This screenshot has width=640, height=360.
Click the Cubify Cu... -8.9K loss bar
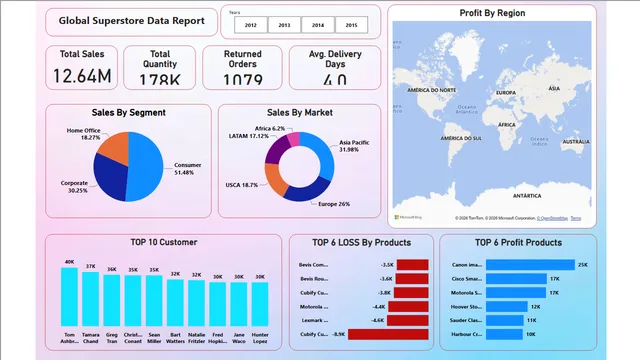tap(388, 334)
